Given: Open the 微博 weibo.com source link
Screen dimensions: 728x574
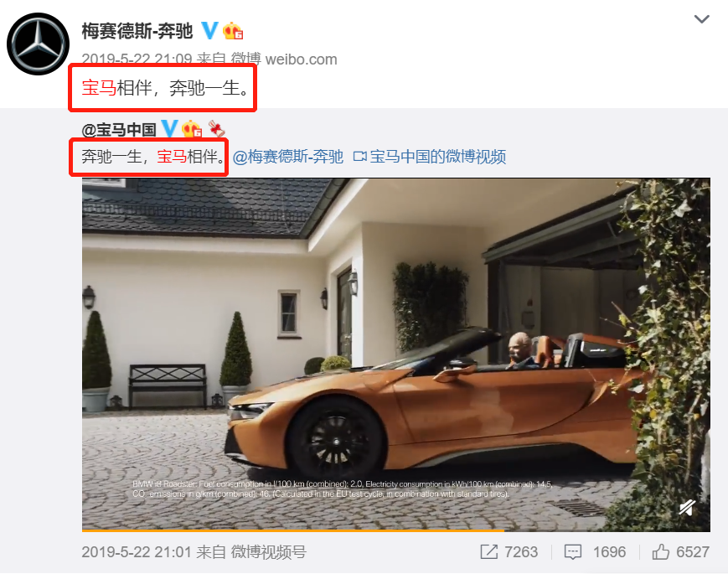Looking at the screenshot, I should [x=284, y=59].
